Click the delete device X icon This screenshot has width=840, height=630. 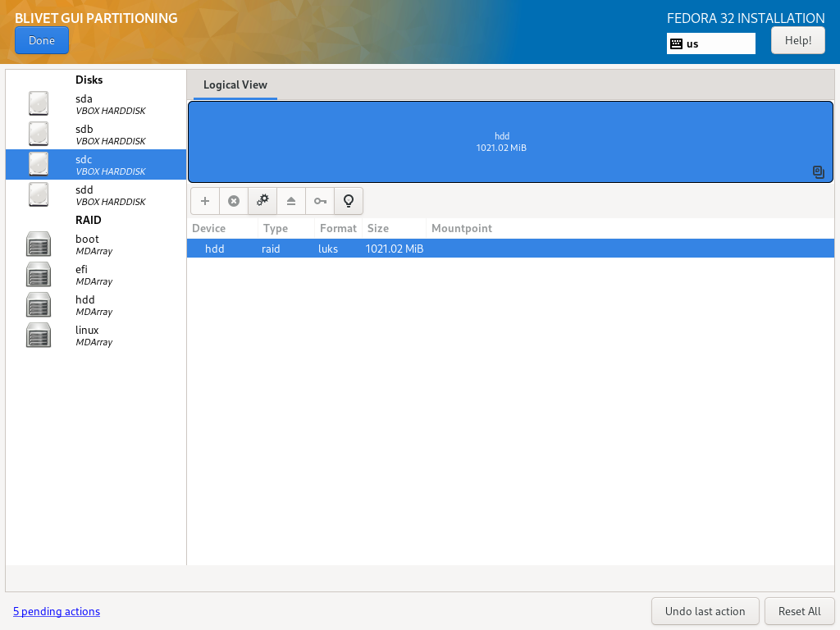click(x=234, y=201)
